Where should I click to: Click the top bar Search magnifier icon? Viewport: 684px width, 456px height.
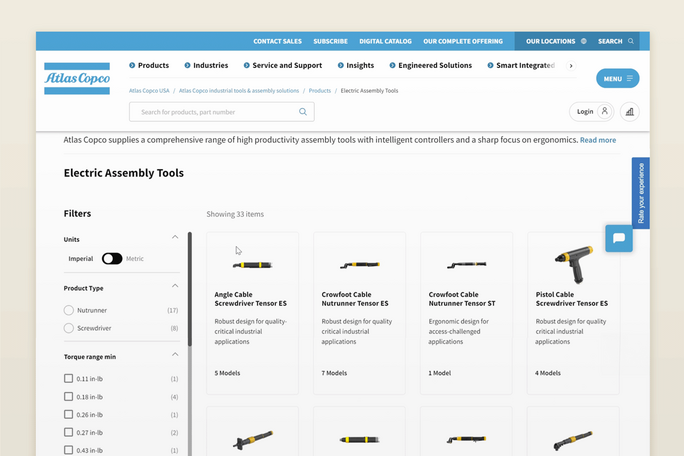[631, 42]
